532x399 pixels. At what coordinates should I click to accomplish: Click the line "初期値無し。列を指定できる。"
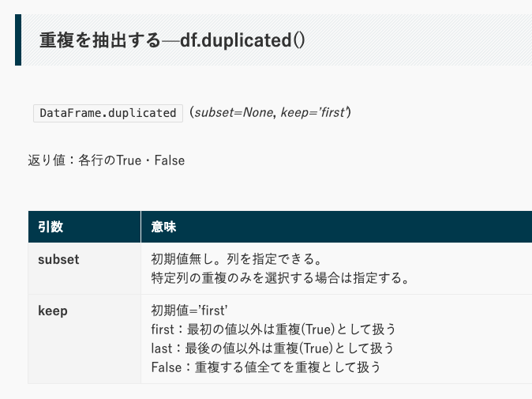pyautogui.click(x=238, y=259)
